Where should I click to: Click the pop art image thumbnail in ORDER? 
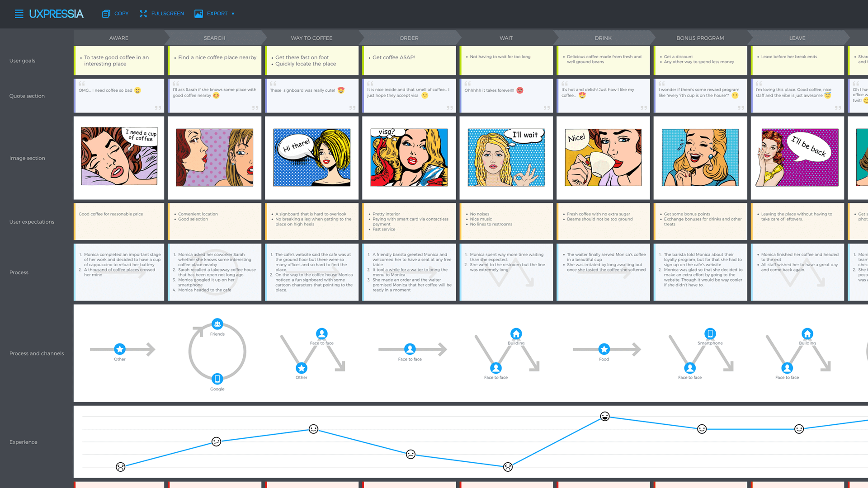click(x=410, y=158)
